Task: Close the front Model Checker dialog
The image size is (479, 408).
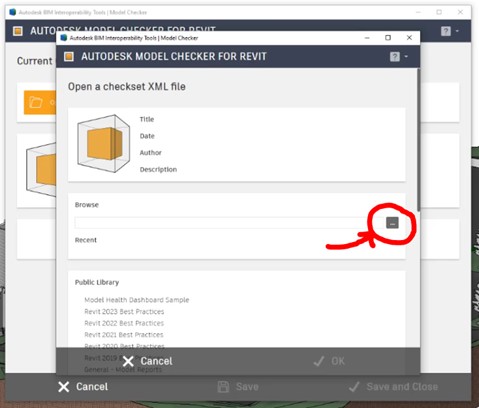Action: pos(409,38)
